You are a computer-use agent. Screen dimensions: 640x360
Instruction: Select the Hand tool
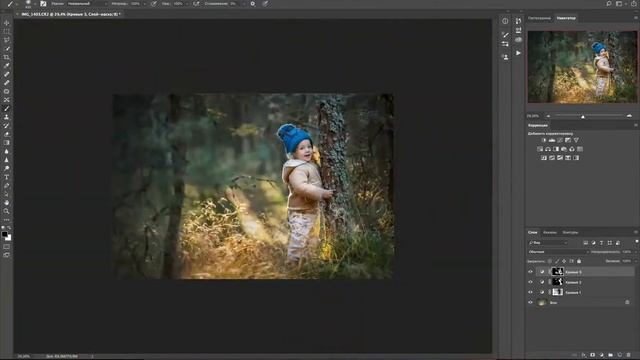pyautogui.click(x=7, y=203)
